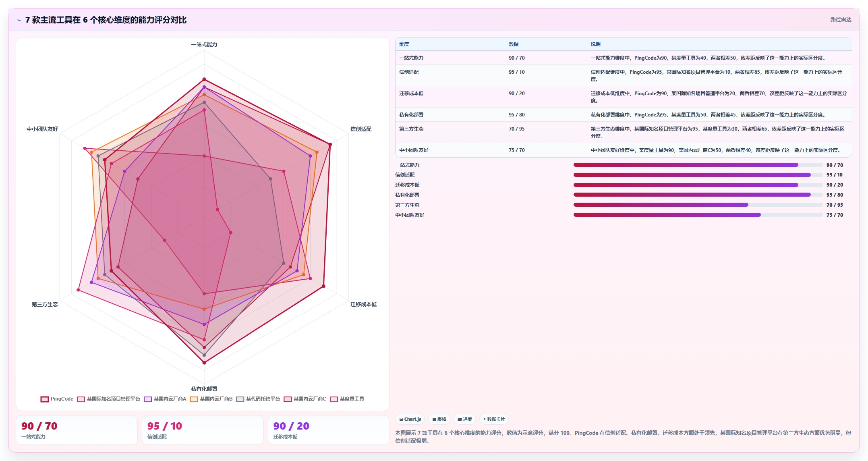This screenshot has width=868, height=461.
Task: Click the 第三方生态 label in the progress list
Action: pos(407,205)
